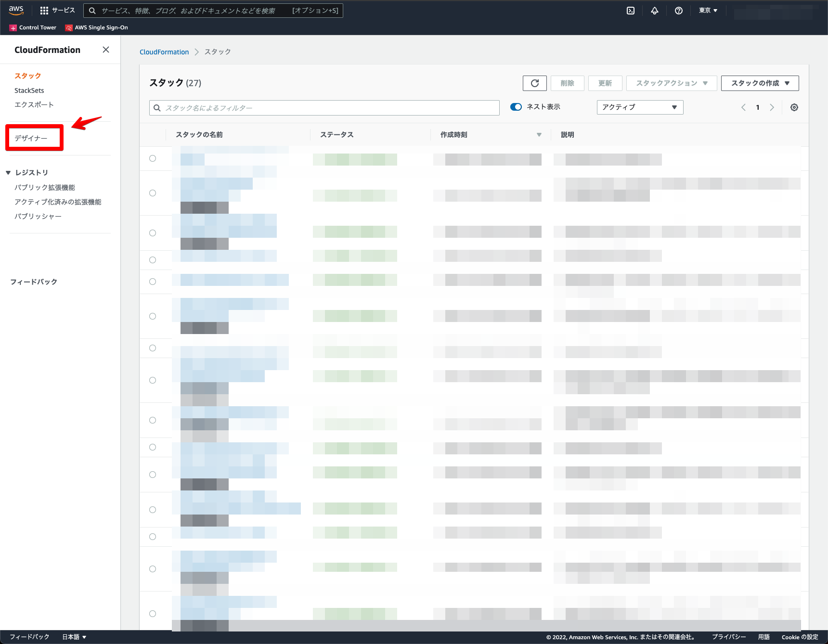Open デザイナー in the sidebar

[31, 138]
